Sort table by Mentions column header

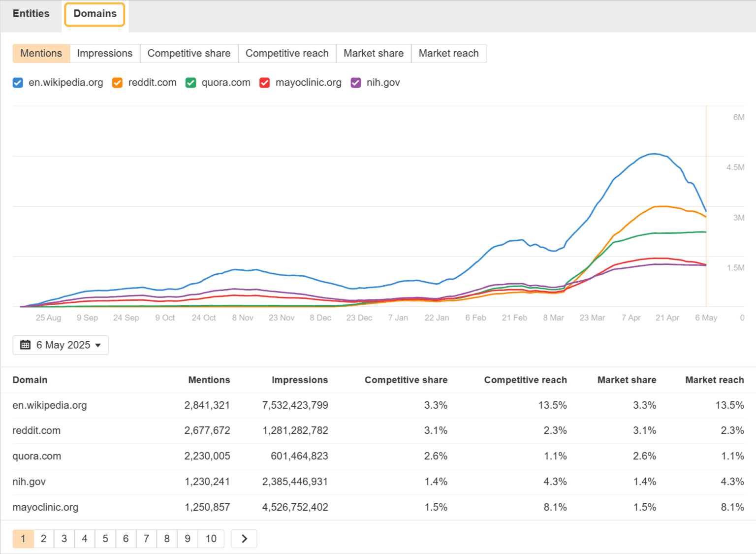(209, 380)
